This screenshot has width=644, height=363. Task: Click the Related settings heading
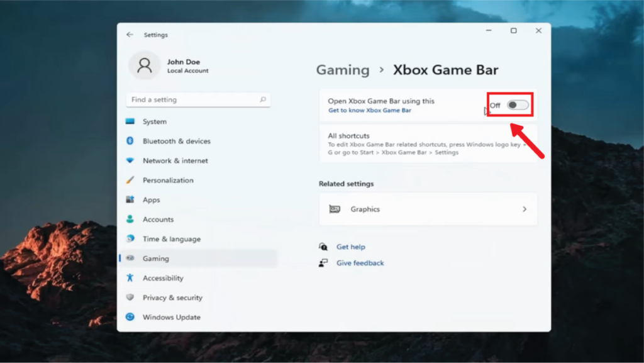pos(347,184)
